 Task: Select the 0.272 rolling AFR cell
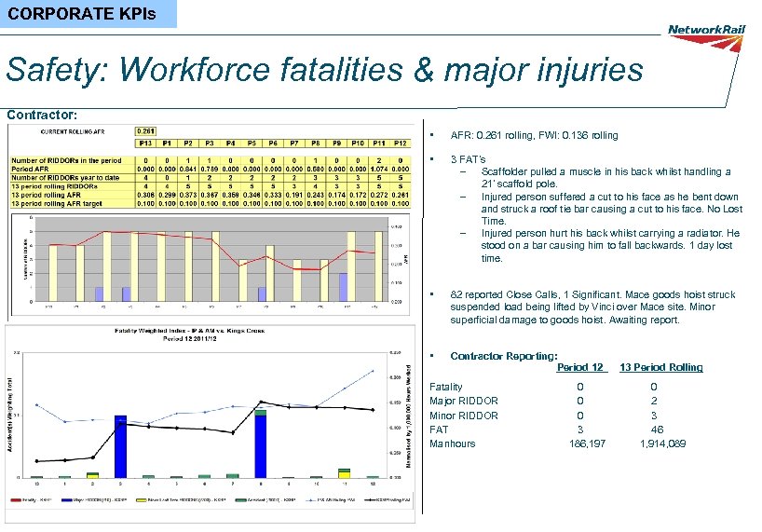[379, 195]
